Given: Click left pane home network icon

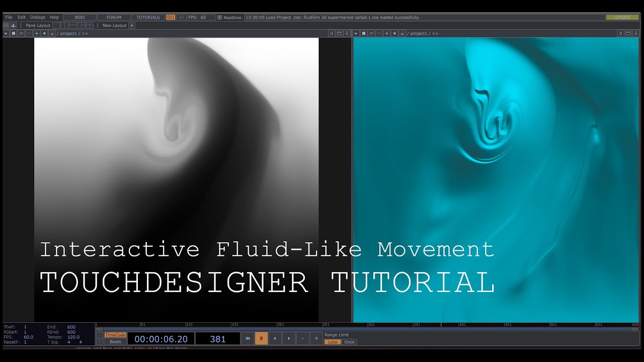Looking at the screenshot, I should pyautogui.click(x=52, y=33).
